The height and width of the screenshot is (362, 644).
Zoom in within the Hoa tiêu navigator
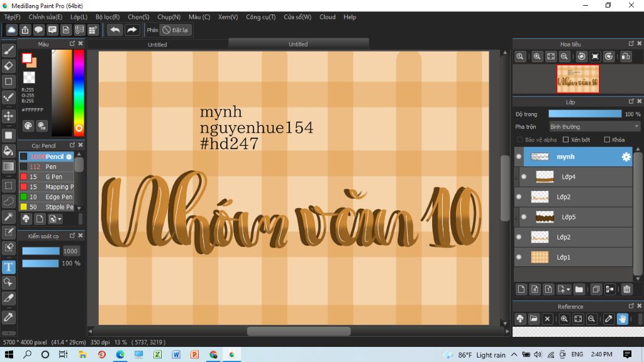tap(537, 57)
